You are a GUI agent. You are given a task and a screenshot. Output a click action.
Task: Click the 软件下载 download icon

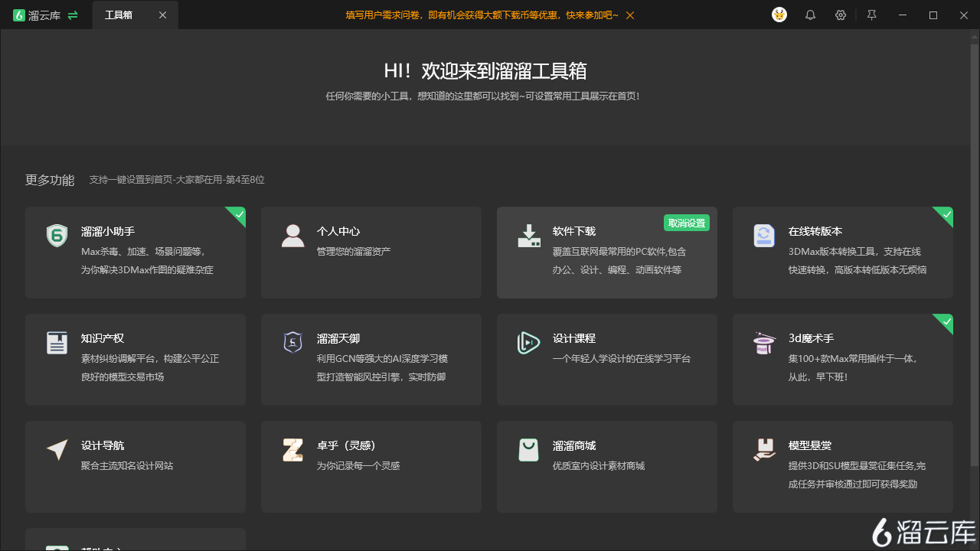pos(529,236)
